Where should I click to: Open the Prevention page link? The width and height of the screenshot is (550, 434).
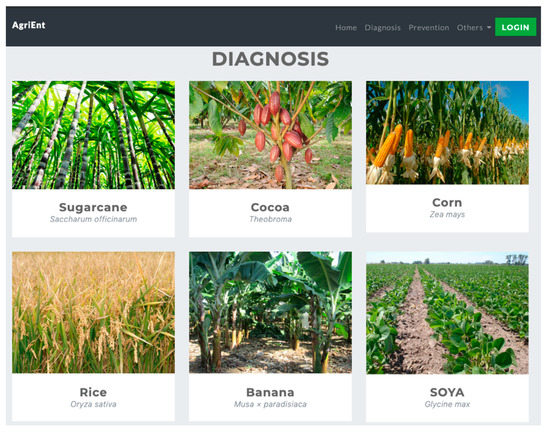point(429,27)
